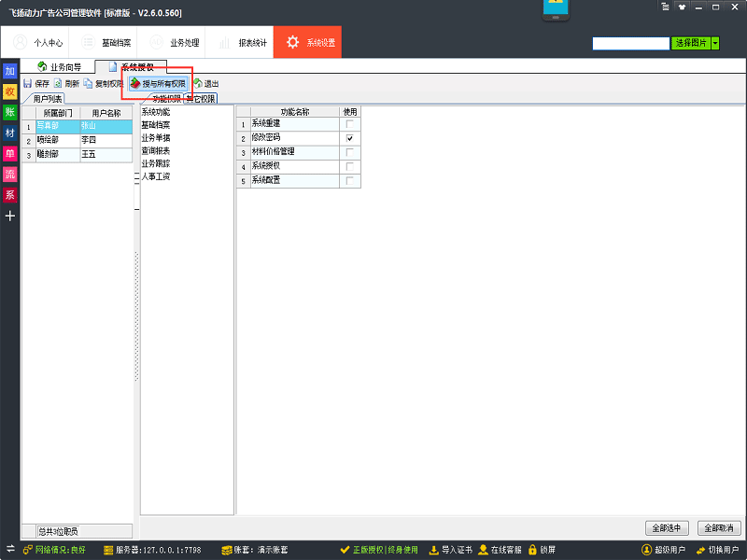Click the search input field beside 选择图片

(630, 43)
